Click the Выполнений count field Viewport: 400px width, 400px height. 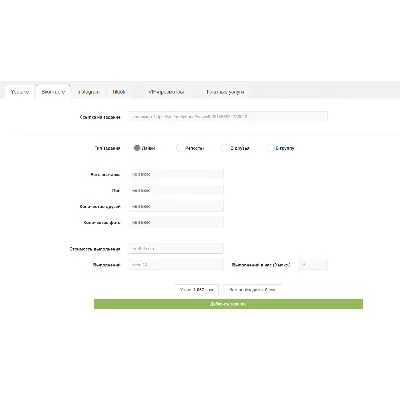[176, 265]
